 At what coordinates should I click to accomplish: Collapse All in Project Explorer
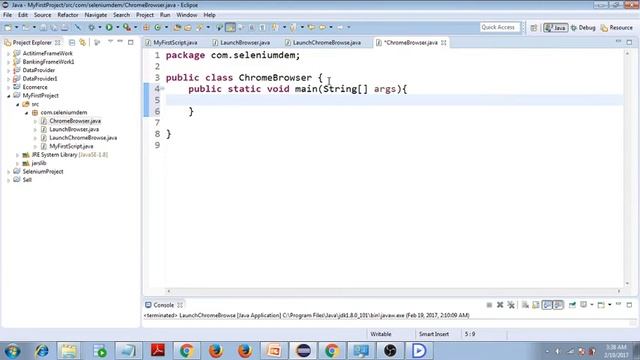(x=72, y=42)
